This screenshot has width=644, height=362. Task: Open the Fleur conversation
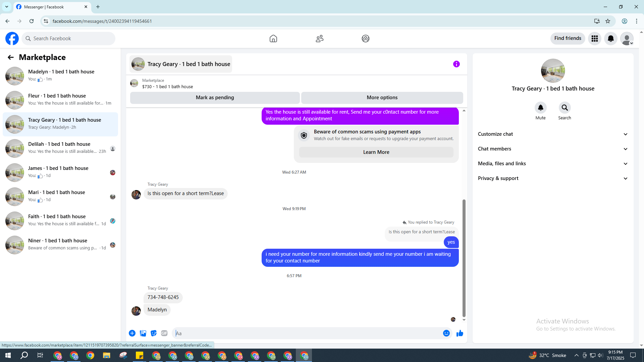60,100
